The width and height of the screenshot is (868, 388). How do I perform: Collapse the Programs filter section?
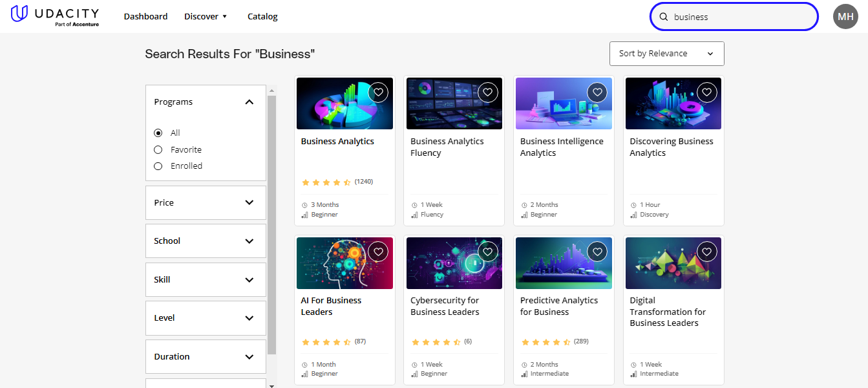249,102
